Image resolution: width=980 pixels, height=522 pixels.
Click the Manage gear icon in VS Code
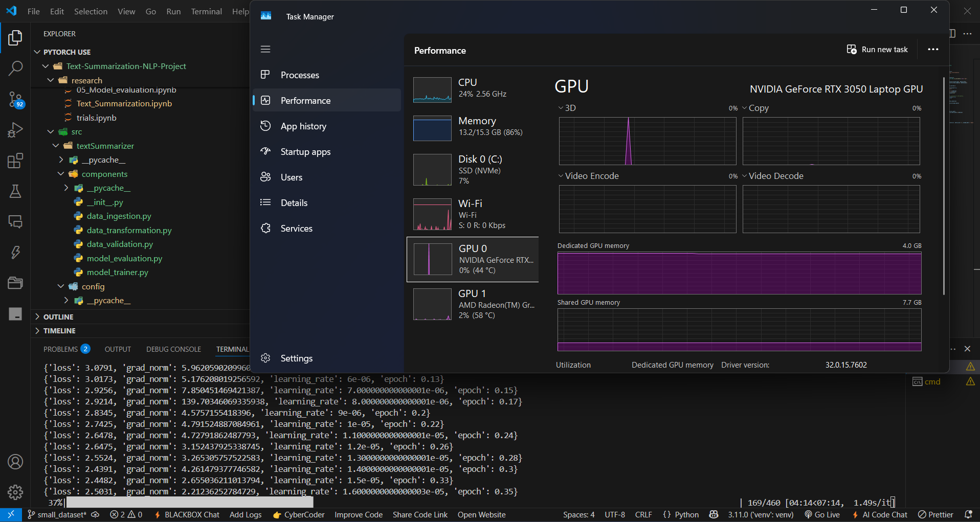click(x=15, y=492)
